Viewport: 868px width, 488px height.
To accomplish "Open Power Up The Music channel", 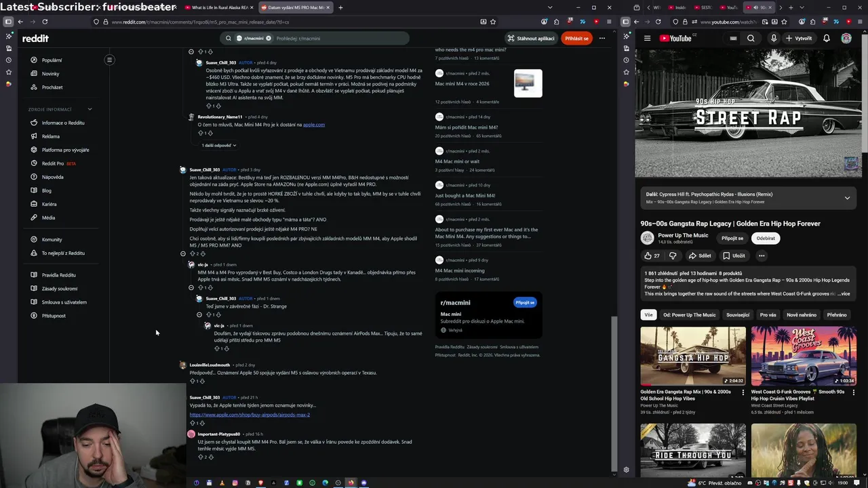I will 683,235.
